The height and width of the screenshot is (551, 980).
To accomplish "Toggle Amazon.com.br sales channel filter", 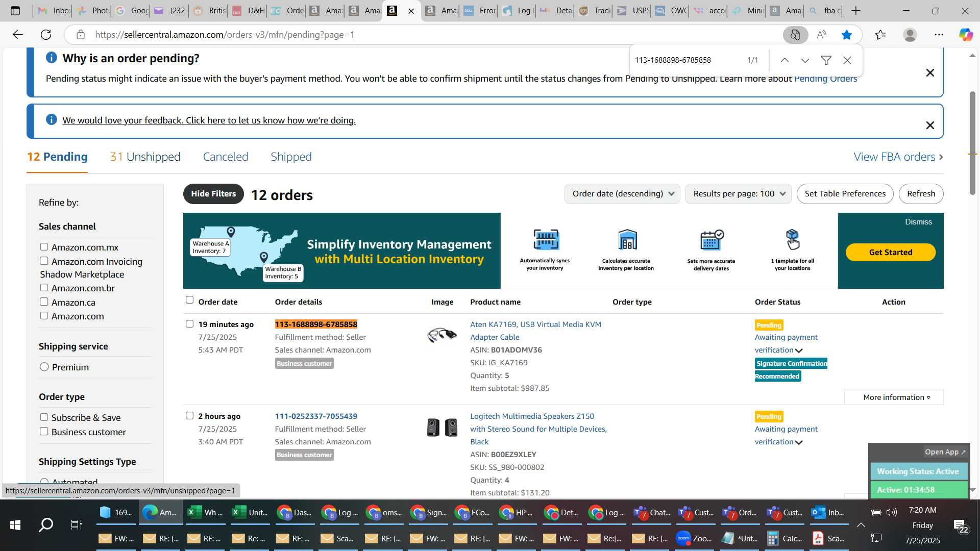I will coord(44,288).
